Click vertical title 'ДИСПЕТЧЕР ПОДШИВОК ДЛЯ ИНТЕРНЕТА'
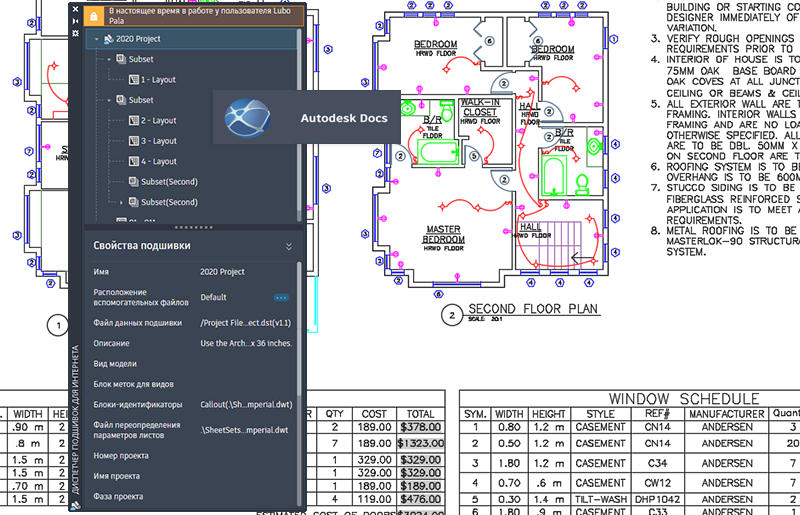 pyautogui.click(x=76, y=420)
